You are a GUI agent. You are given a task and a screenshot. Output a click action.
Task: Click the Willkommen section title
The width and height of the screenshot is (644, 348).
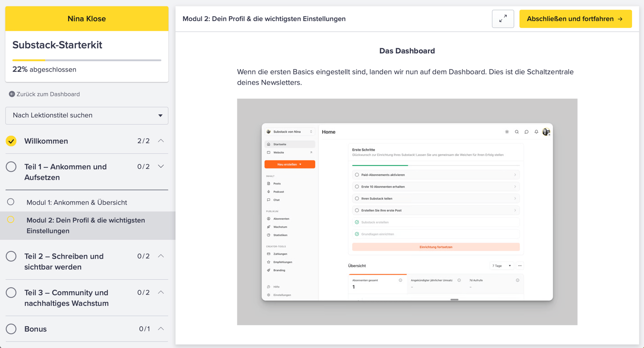click(x=46, y=141)
